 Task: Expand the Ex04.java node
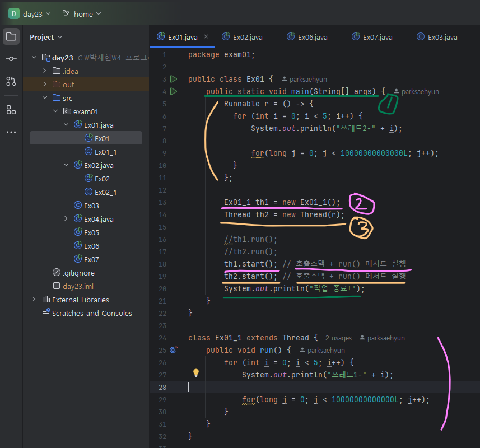pyautogui.click(x=66, y=219)
